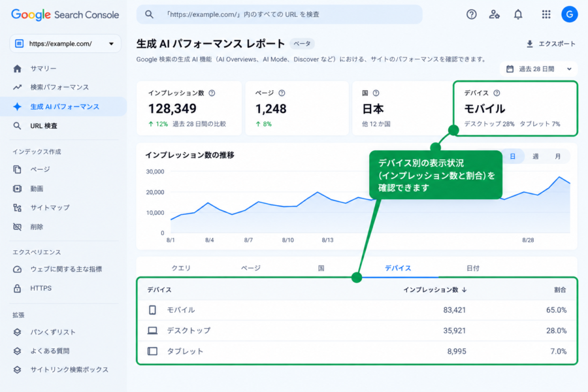588x392 pixels.
Task: Click the removal icon beside 削除
Action: pos(17,227)
